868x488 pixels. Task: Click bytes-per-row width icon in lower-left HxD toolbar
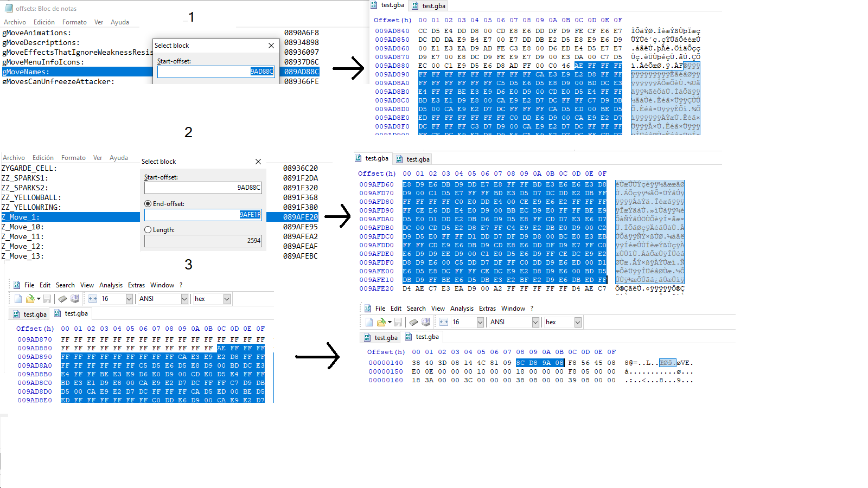click(93, 299)
